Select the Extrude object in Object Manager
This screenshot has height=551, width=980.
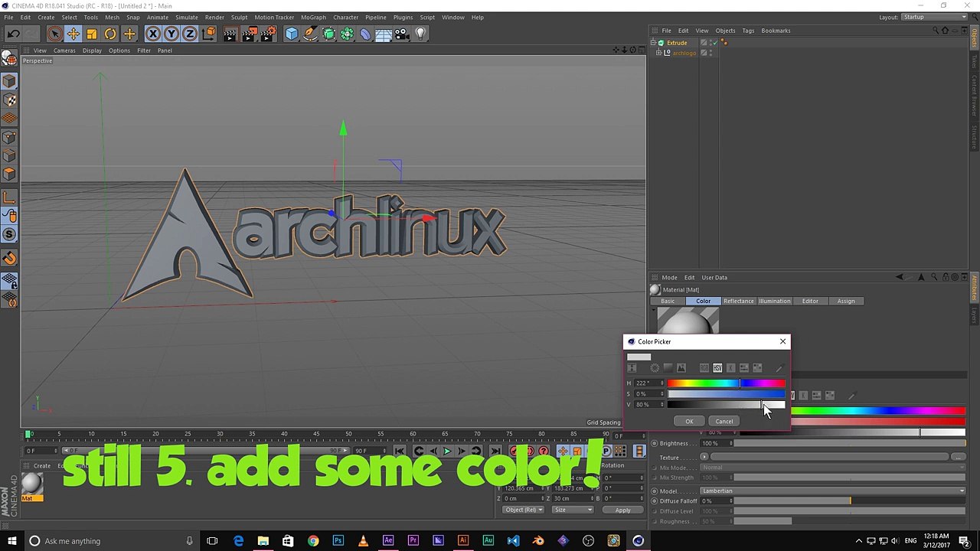click(677, 43)
